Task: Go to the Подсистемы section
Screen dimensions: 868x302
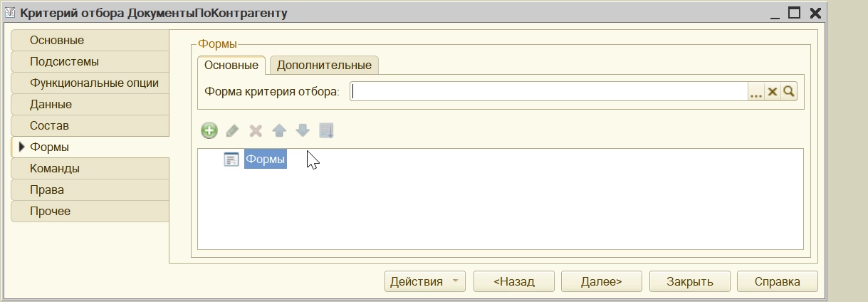Action: click(64, 61)
